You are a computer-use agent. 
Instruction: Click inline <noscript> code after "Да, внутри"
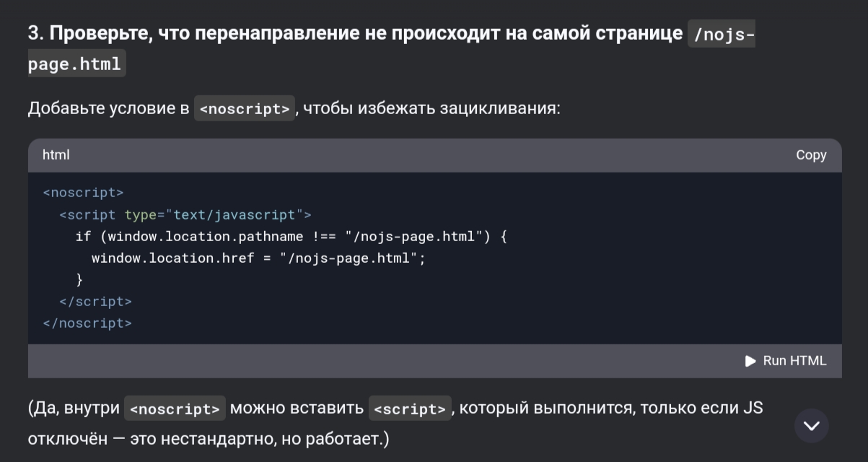click(175, 409)
